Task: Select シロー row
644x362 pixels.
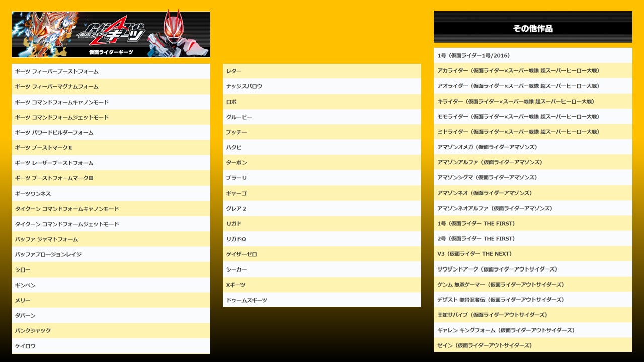Action: pyautogui.click(x=111, y=269)
